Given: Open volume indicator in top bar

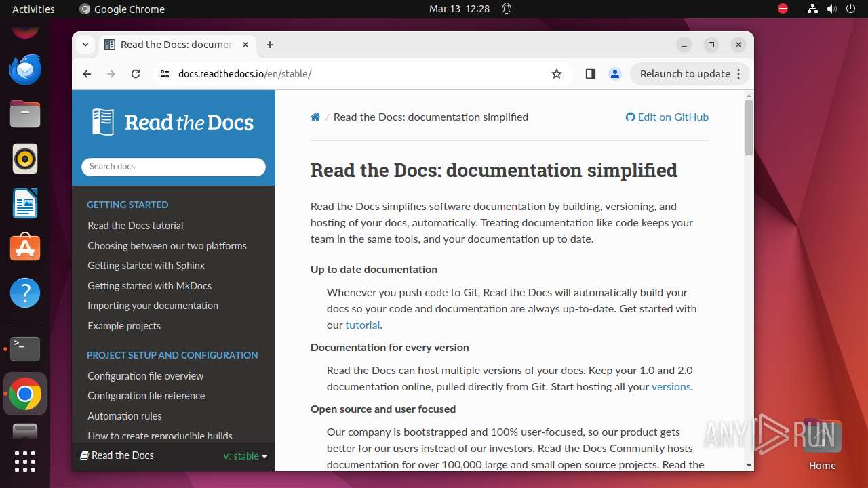Looking at the screenshot, I should [832, 9].
